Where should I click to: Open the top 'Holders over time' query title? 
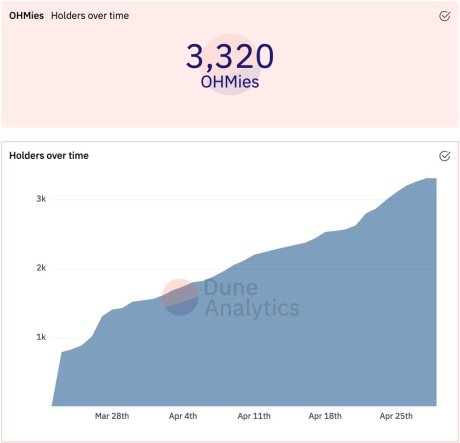coord(90,16)
